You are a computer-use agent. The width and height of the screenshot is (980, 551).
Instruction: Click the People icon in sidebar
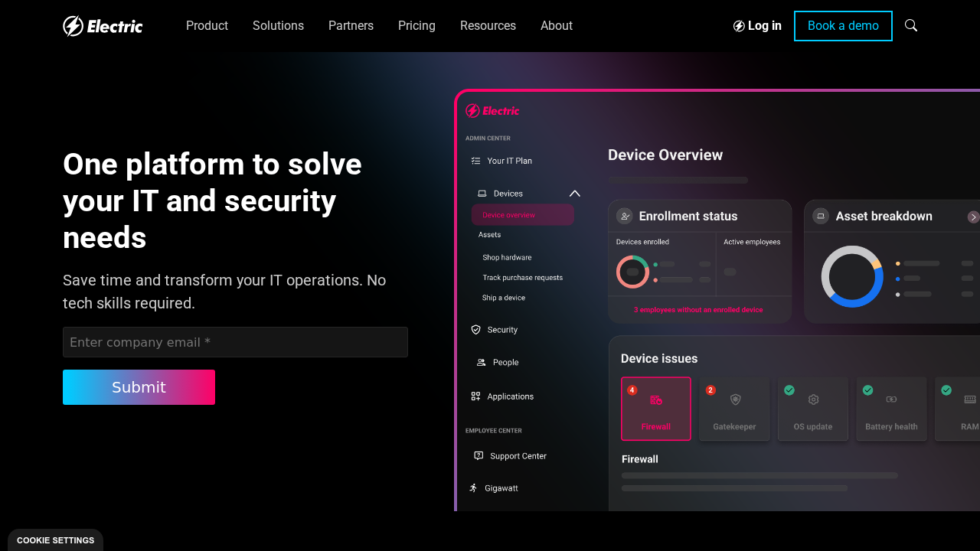point(481,363)
